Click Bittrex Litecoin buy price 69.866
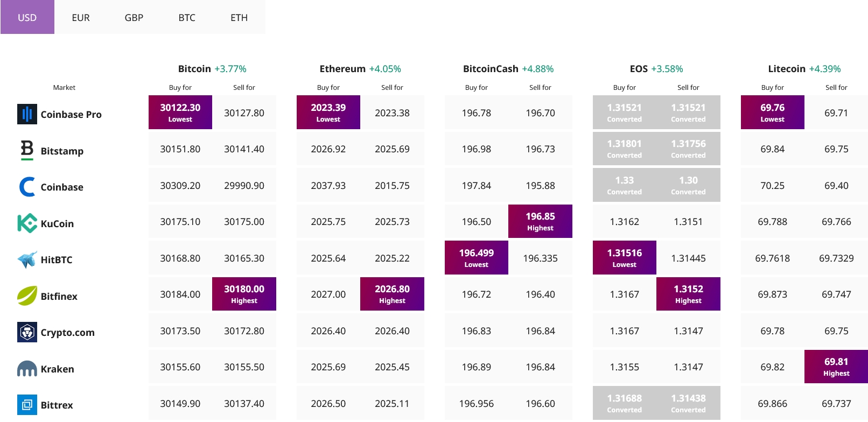 pyautogui.click(x=773, y=403)
